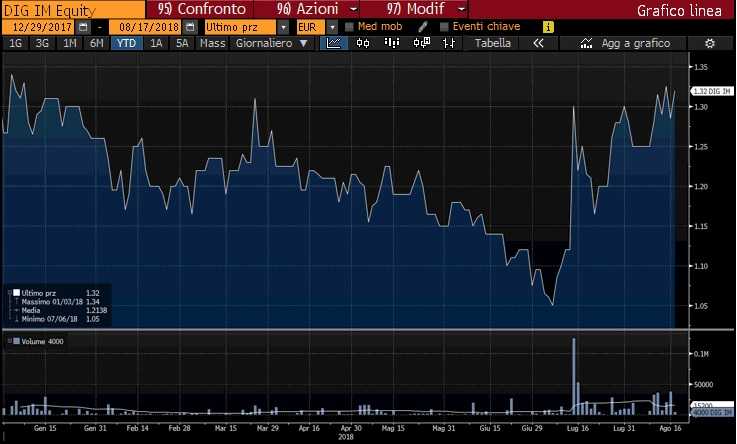The height and width of the screenshot is (444, 737).
Task: Open the Ultimo prz field dropdown arrow
Action: [x=283, y=27]
